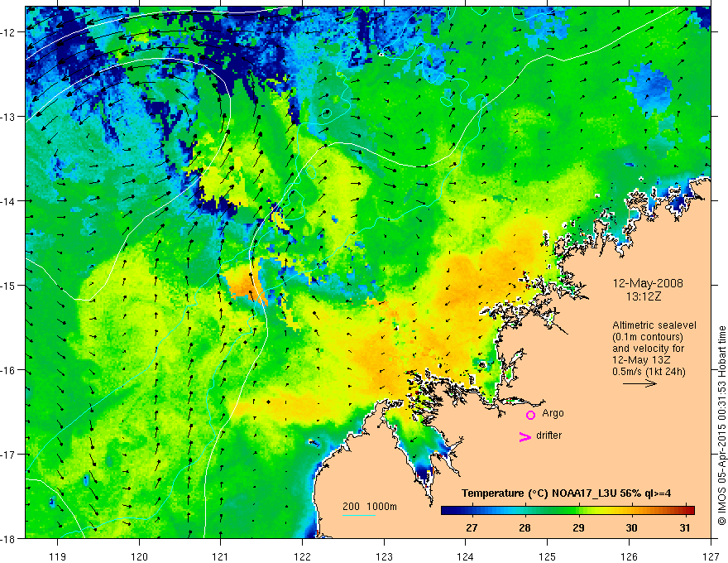Click the longitude axis label '119'

[58, 556]
